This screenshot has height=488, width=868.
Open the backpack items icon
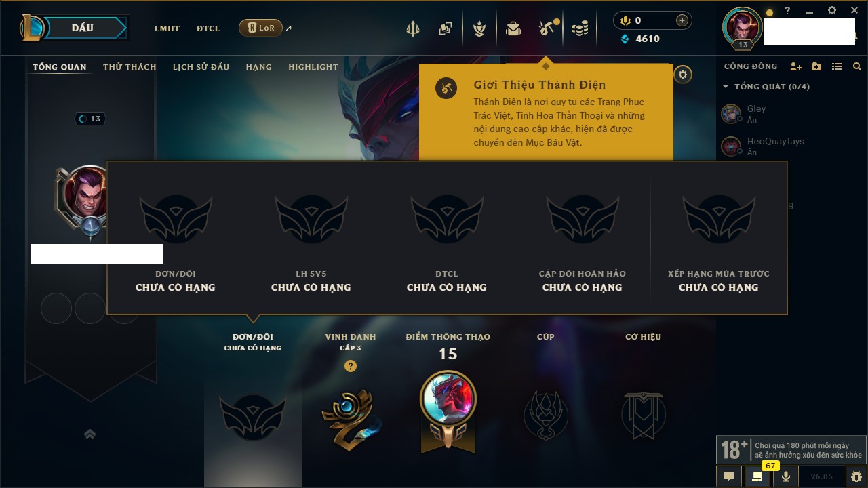(513, 28)
